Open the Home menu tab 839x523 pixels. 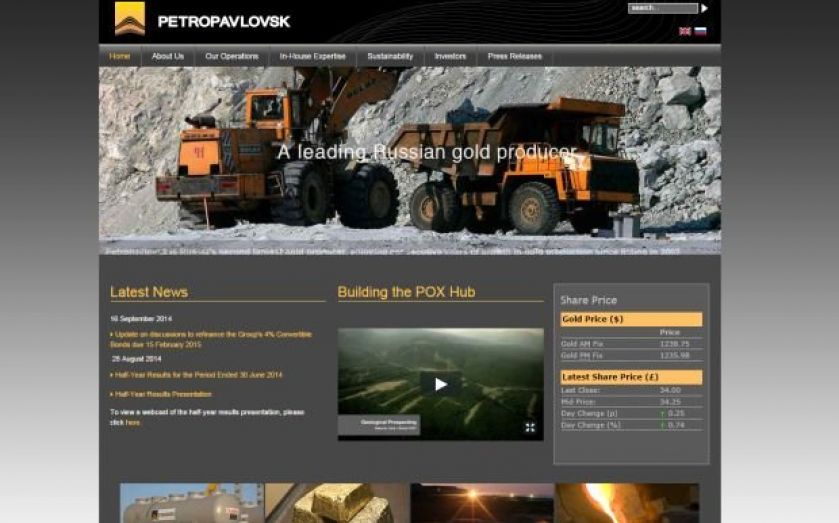(120, 57)
